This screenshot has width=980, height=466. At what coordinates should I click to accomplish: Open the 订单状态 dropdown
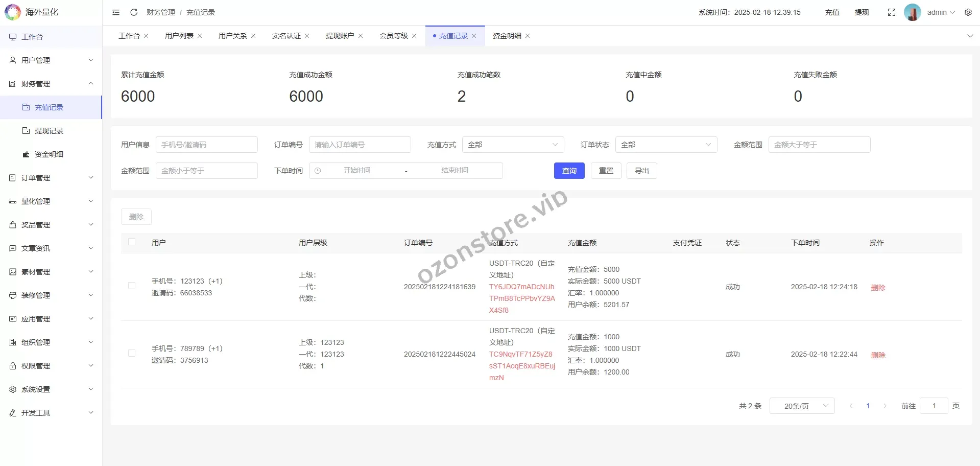click(666, 145)
